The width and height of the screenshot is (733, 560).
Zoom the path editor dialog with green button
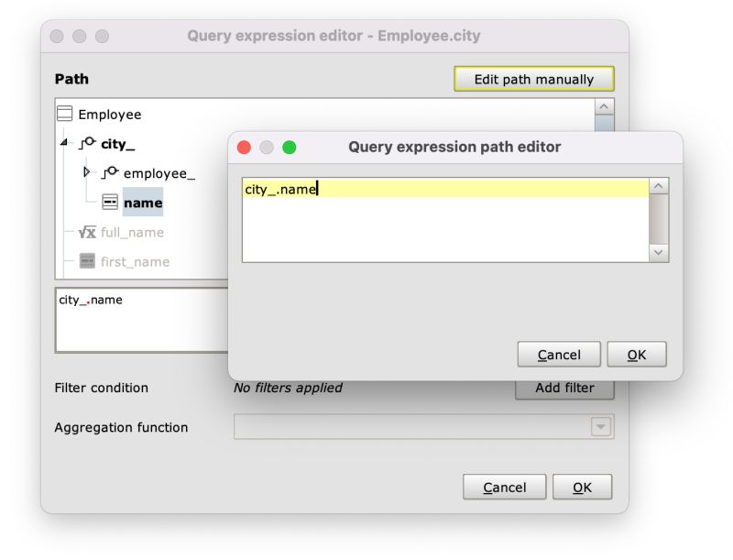pos(290,148)
